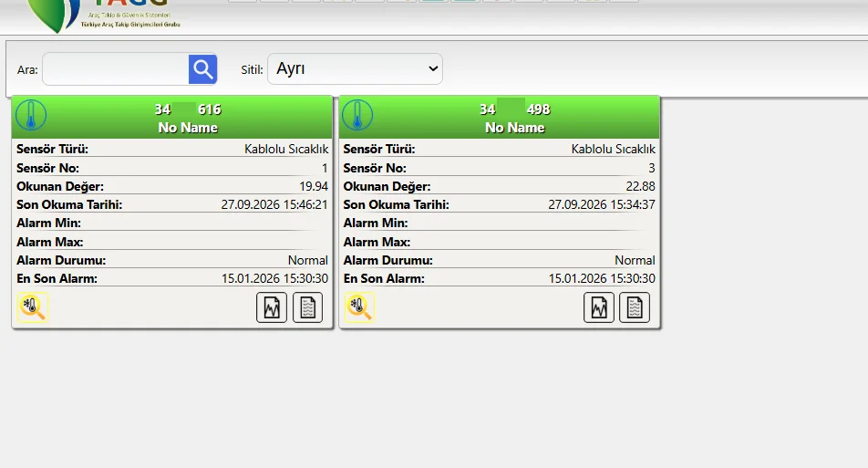868x468 pixels.
Task: Click the read value 22.88
Action: [x=640, y=186]
